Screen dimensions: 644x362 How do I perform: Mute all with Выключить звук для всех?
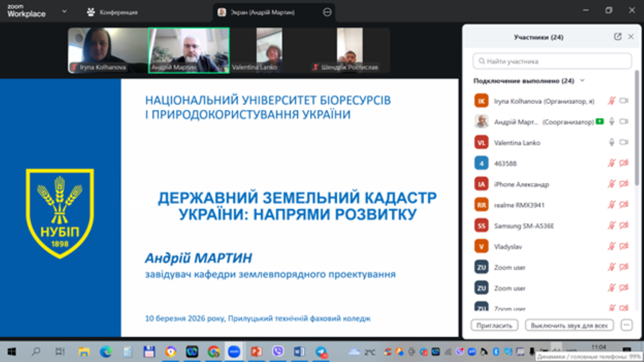[x=569, y=326]
